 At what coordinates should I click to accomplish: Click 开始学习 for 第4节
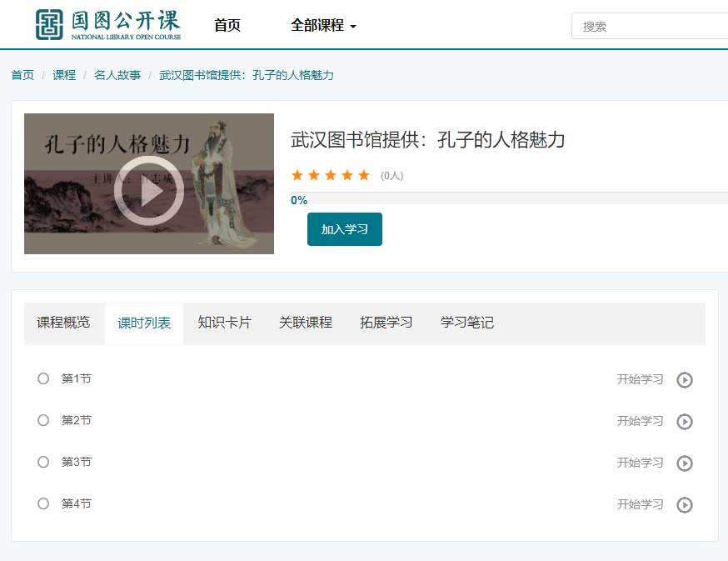[640, 504]
